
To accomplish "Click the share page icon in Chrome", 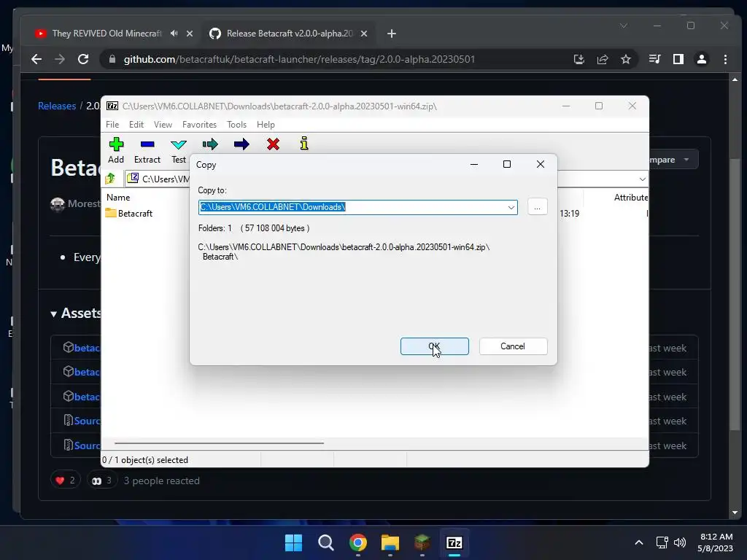I will pyautogui.click(x=603, y=59).
